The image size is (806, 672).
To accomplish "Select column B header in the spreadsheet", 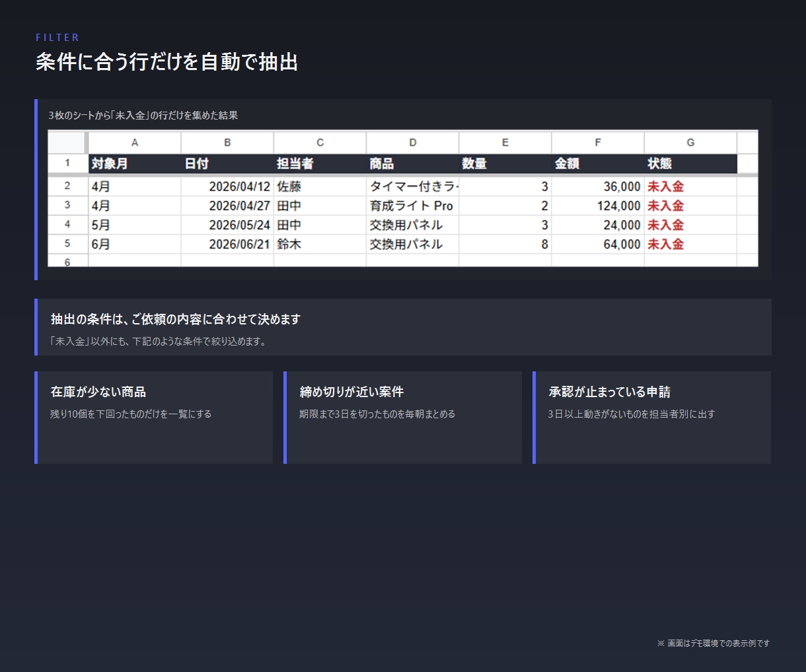I will (x=227, y=143).
